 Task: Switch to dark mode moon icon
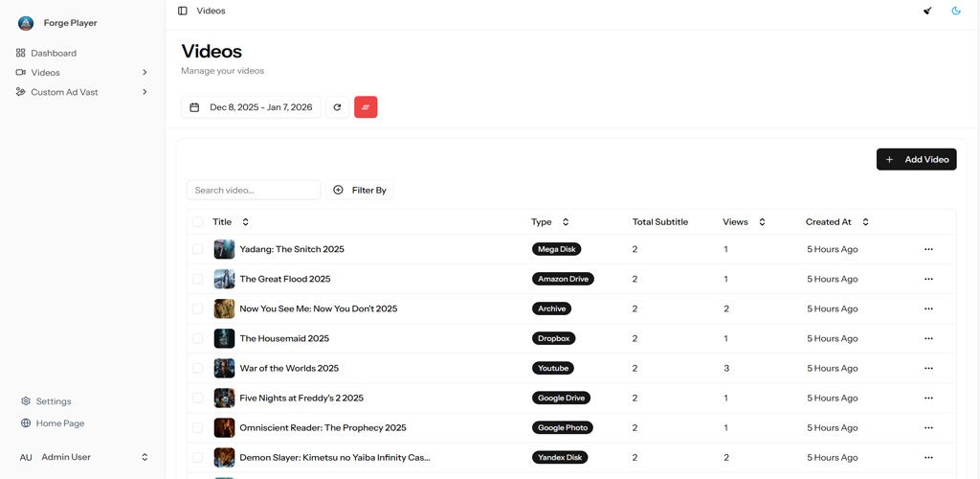click(x=956, y=11)
